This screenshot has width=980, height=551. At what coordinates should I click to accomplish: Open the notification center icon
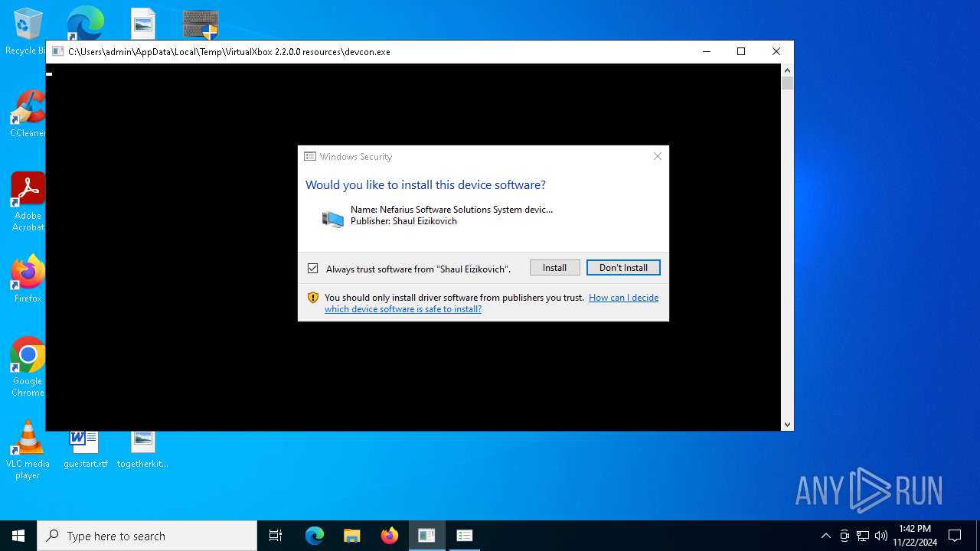[x=955, y=536]
